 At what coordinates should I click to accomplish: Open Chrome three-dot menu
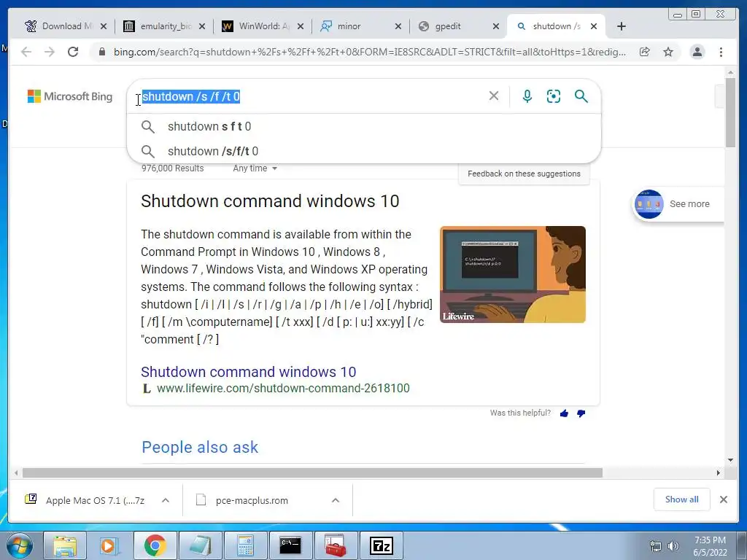point(721,52)
